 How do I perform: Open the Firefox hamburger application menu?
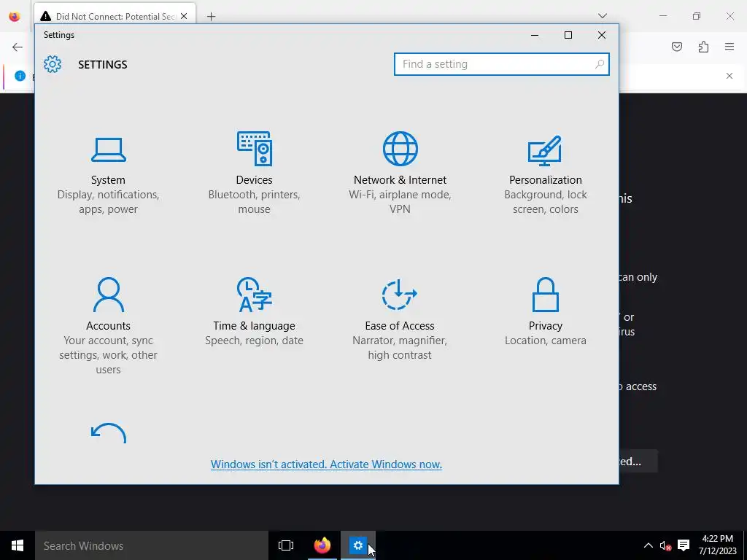point(729,47)
